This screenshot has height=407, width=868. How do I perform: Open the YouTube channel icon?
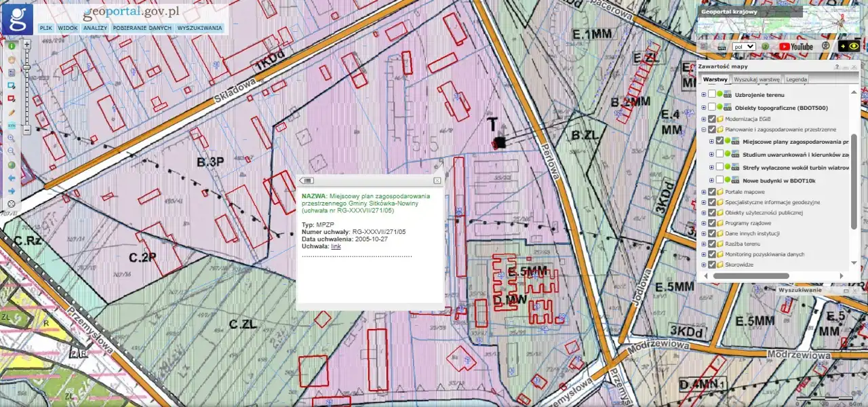(796, 47)
